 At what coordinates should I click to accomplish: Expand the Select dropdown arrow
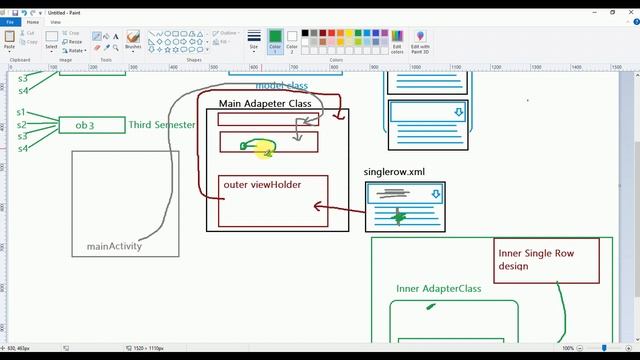51,51
